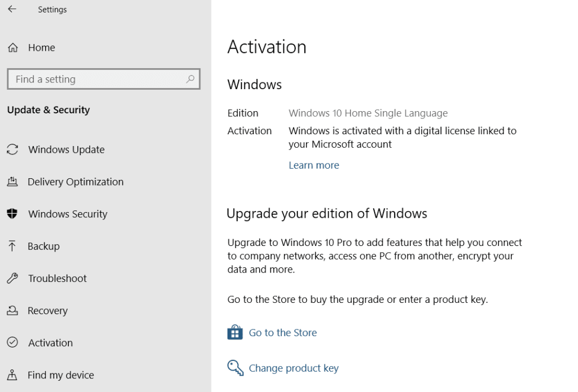The width and height of the screenshot is (578, 392).
Task: Click the Find my device icon
Action: pyautogui.click(x=12, y=375)
